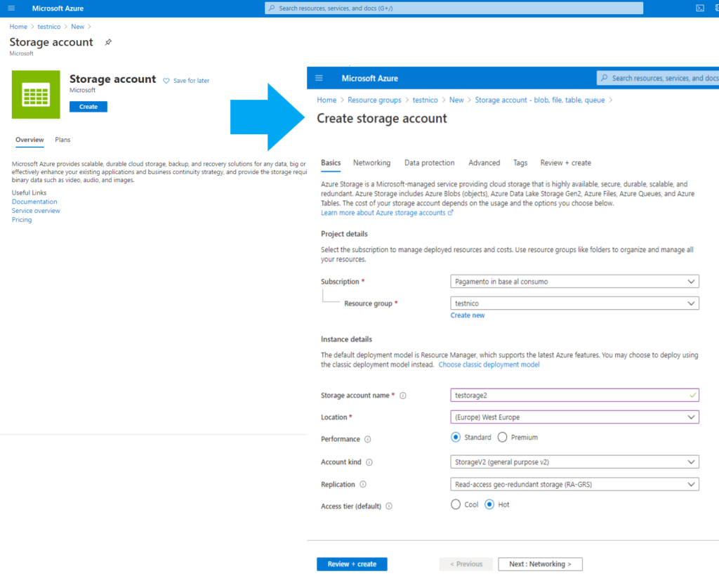719x588 pixels.
Task: Open the Pricing link
Action: coord(22,220)
